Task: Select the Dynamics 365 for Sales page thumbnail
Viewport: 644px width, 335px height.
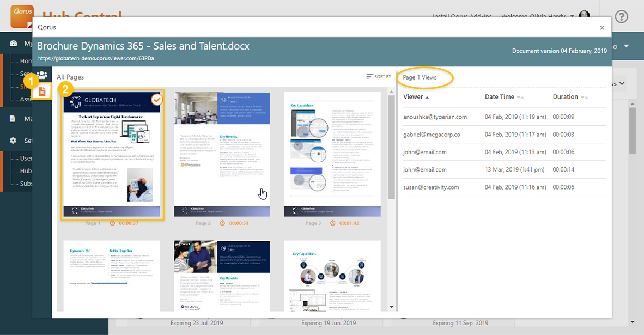Action: [x=222, y=276]
